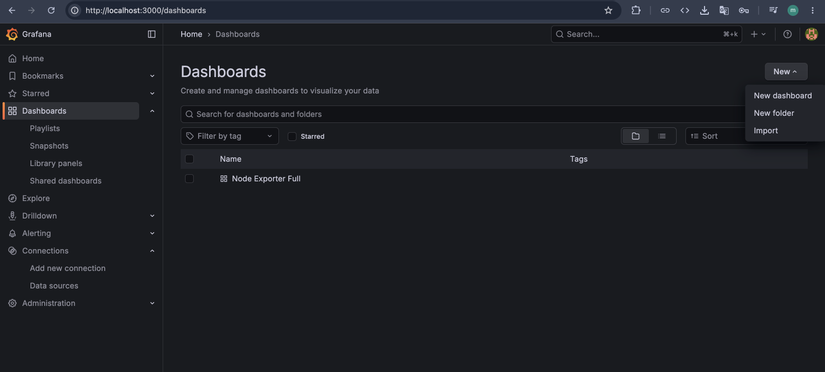Click the Connections icon in sidebar

point(13,250)
